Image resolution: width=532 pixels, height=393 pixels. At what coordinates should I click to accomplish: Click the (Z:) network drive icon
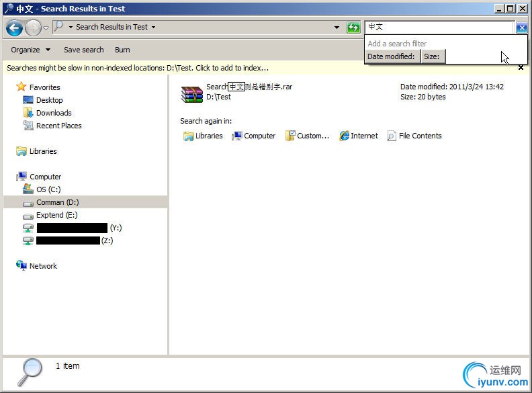click(28, 241)
